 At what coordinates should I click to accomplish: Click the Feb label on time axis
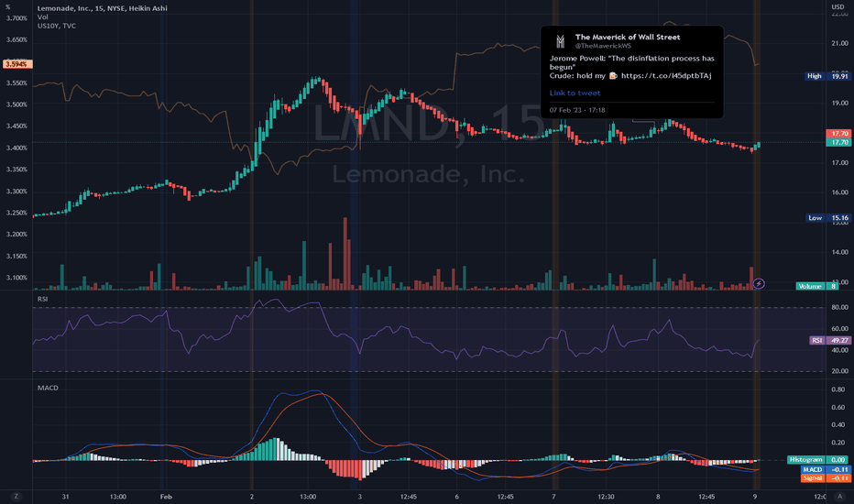(x=166, y=497)
